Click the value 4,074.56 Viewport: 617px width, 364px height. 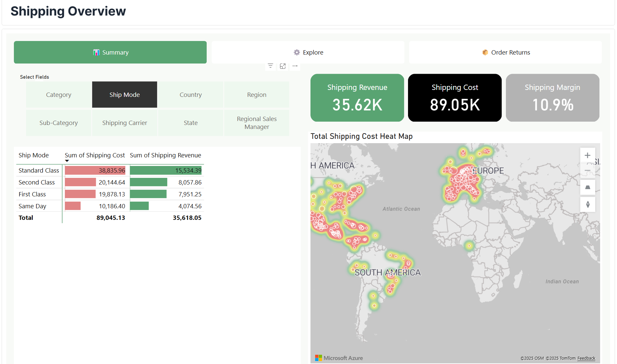point(190,206)
